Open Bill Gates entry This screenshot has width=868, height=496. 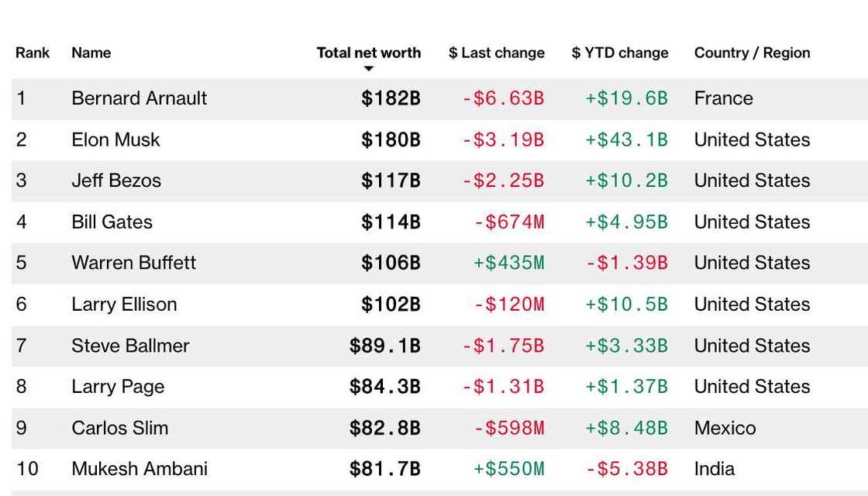[112, 222]
